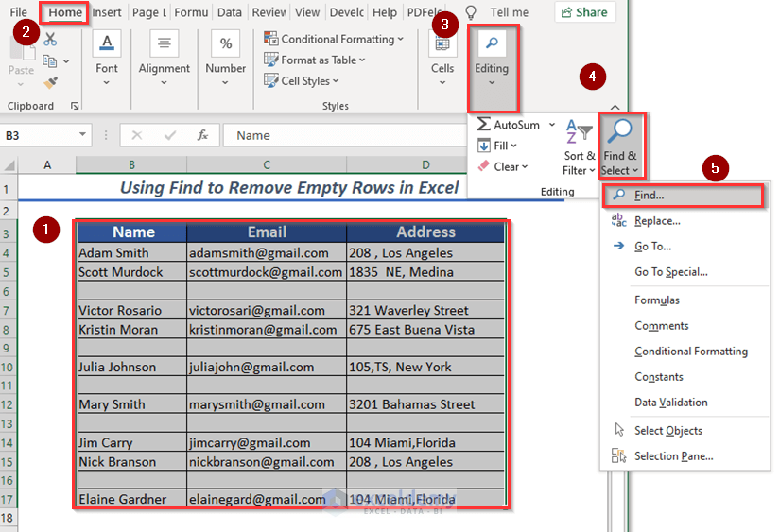Switch to the Insert ribbon tab
Viewport: 780px width, 532px height.
(107, 12)
